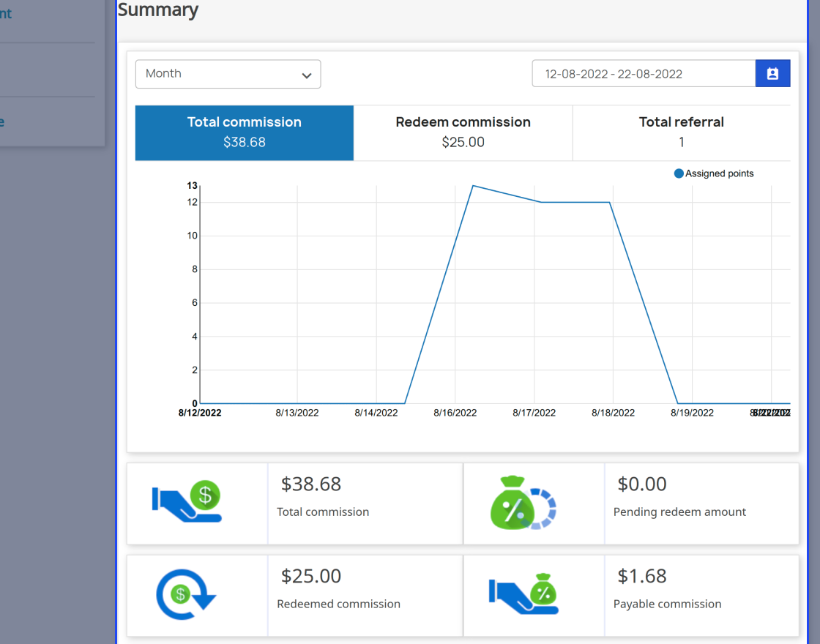
Task: Switch to the Total referral tab
Action: [682, 132]
